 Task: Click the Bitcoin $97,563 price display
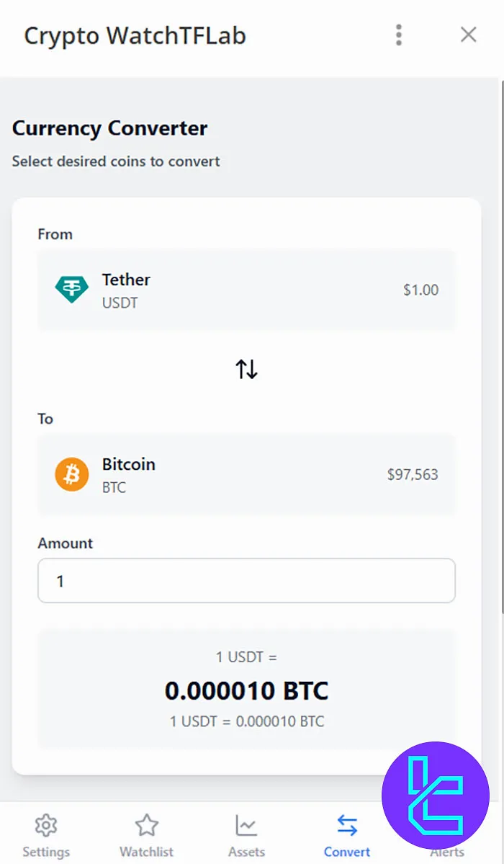pyautogui.click(x=412, y=474)
